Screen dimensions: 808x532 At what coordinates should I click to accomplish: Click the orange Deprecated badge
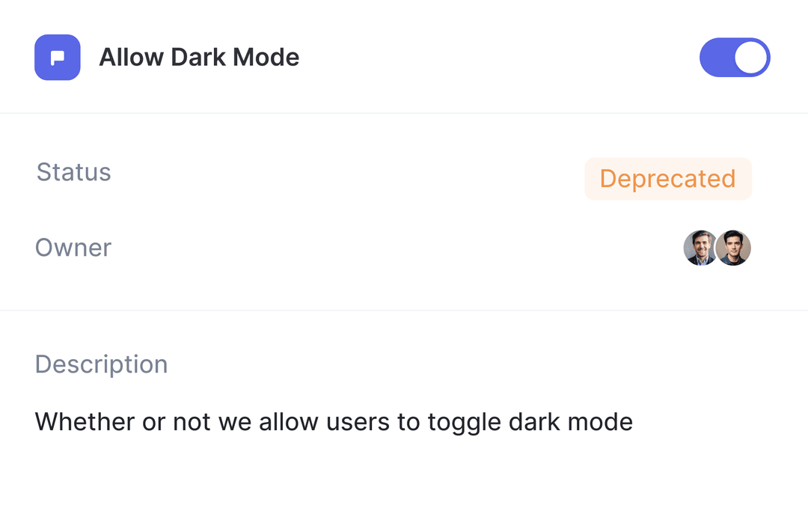tap(667, 179)
